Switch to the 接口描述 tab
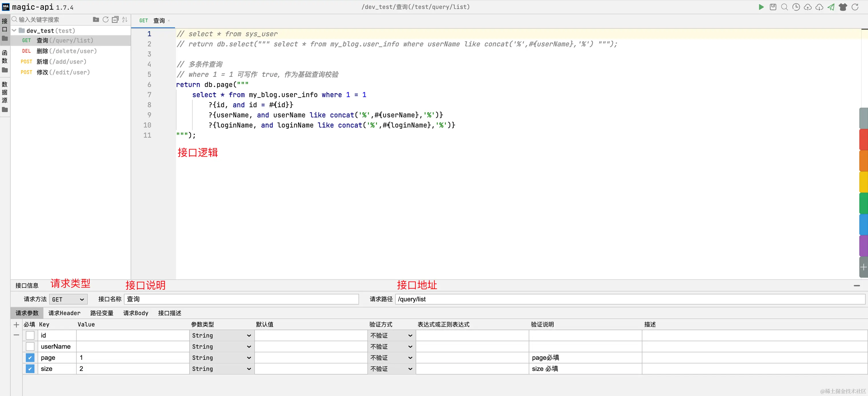Viewport: 868px width, 396px height. pos(170,313)
